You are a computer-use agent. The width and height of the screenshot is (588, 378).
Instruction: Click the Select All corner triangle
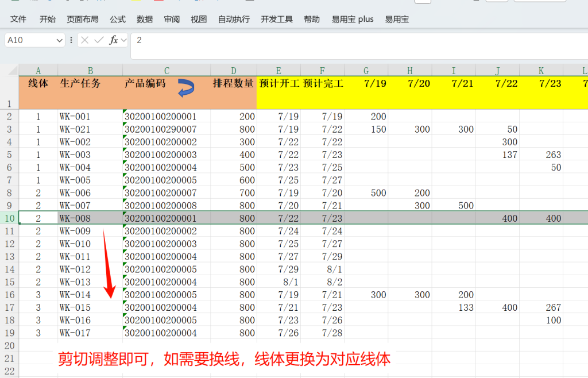[x=13, y=70]
